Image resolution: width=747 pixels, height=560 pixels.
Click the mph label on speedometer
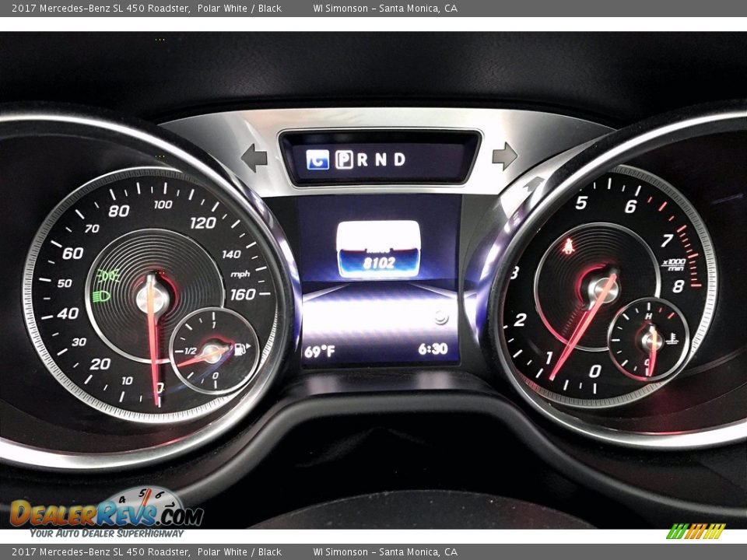tap(240, 274)
